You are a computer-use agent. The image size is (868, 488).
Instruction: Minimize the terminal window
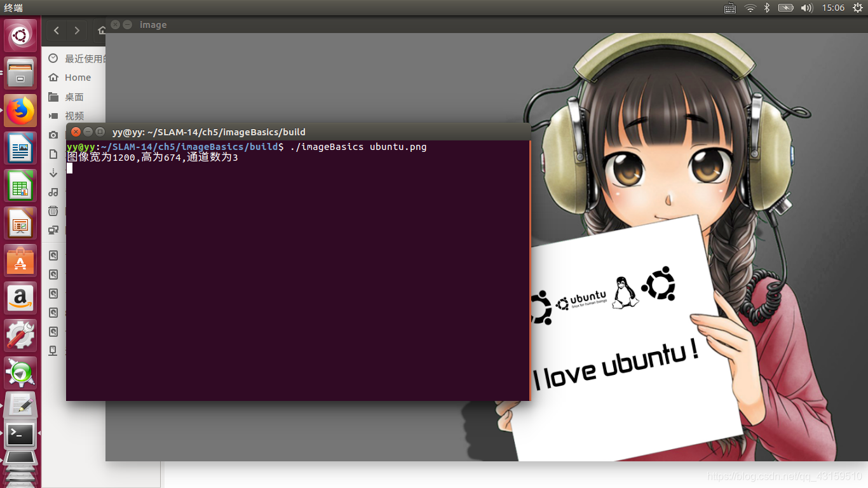point(88,132)
